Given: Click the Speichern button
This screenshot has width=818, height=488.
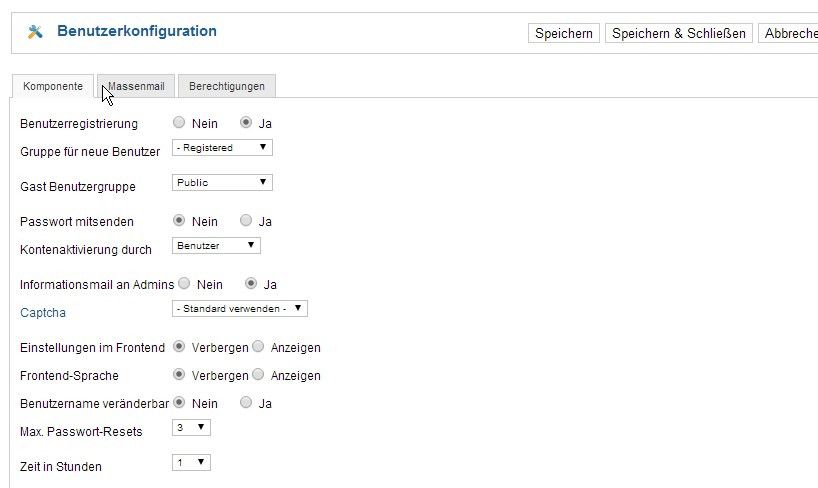Looking at the screenshot, I should [564, 33].
